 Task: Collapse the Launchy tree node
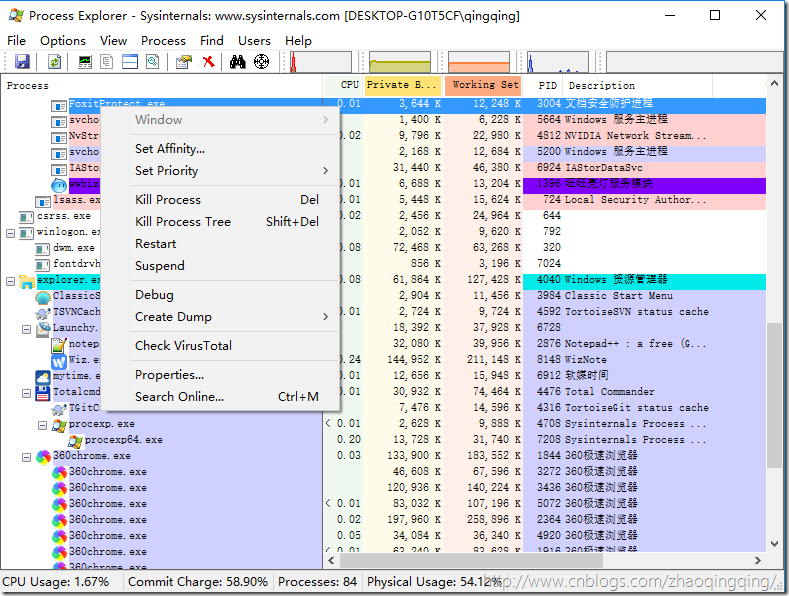pyautogui.click(x=26, y=330)
